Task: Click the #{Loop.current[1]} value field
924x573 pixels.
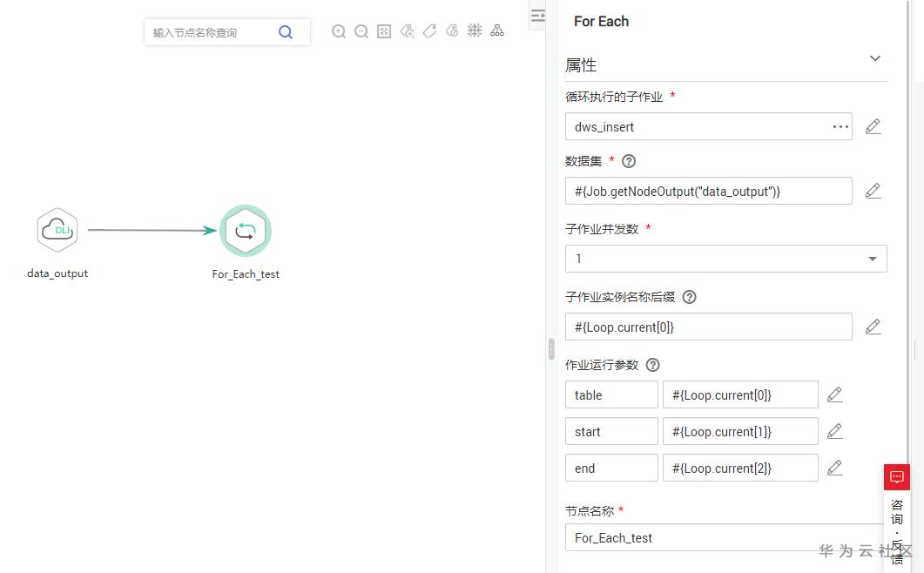Action: (x=740, y=432)
